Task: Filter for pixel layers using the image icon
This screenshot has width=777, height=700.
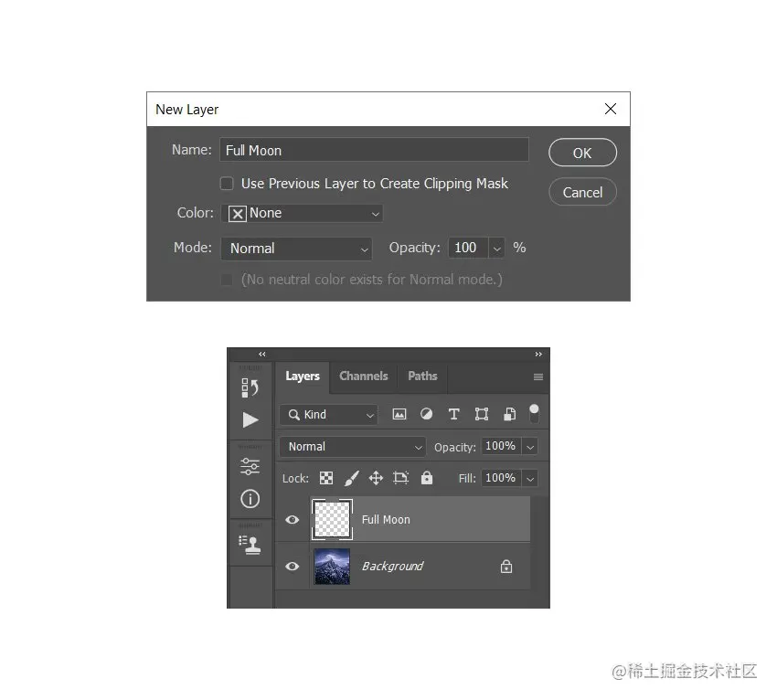Action: (399, 414)
